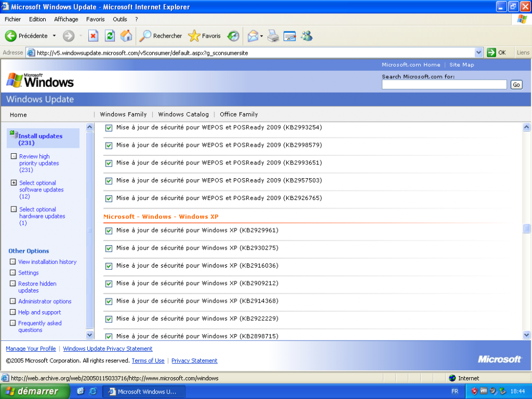The width and height of the screenshot is (532, 399).
Task: Open the address bar dropdown arrow
Action: point(478,53)
